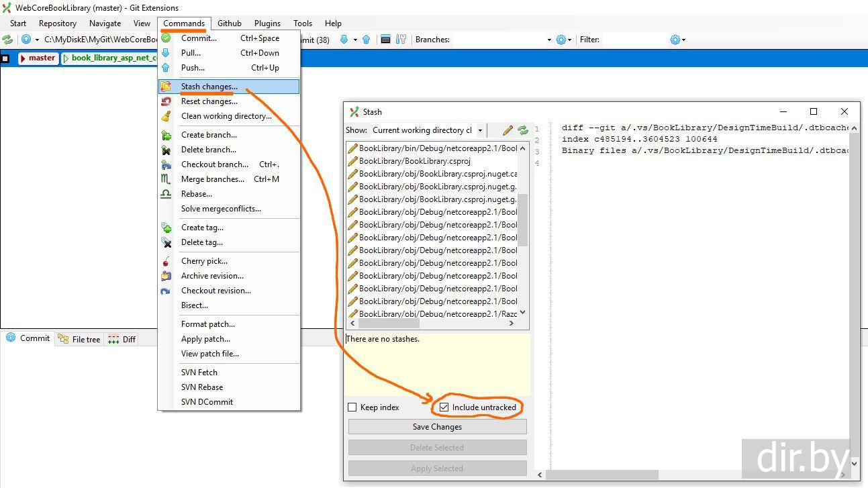Expand the Branches combo box
868x488 pixels.
pos(548,40)
